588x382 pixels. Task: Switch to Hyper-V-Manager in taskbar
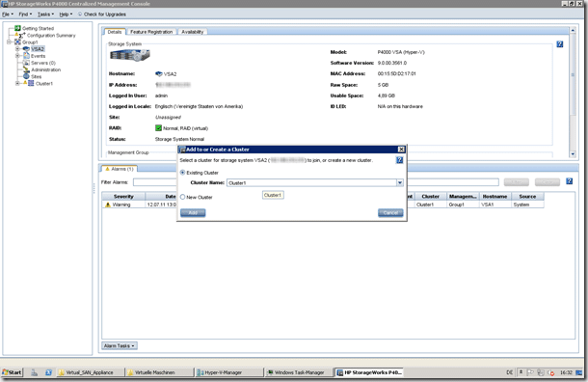(229, 372)
